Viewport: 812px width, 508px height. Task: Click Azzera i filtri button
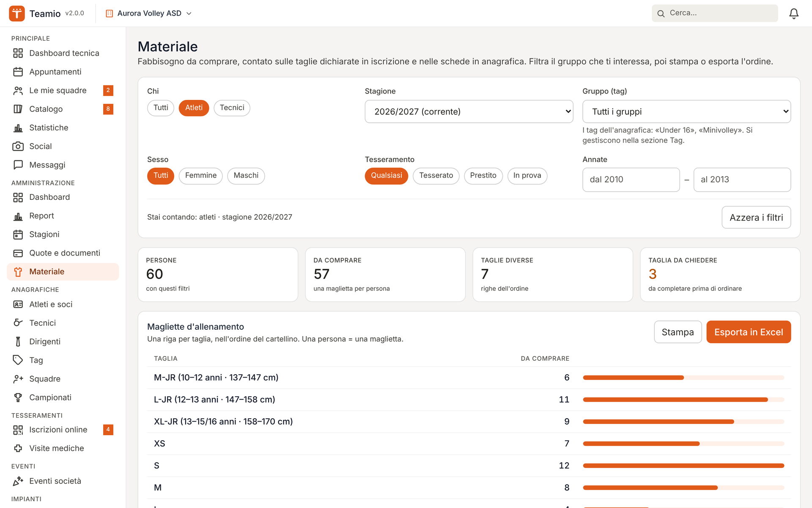pyautogui.click(x=756, y=217)
